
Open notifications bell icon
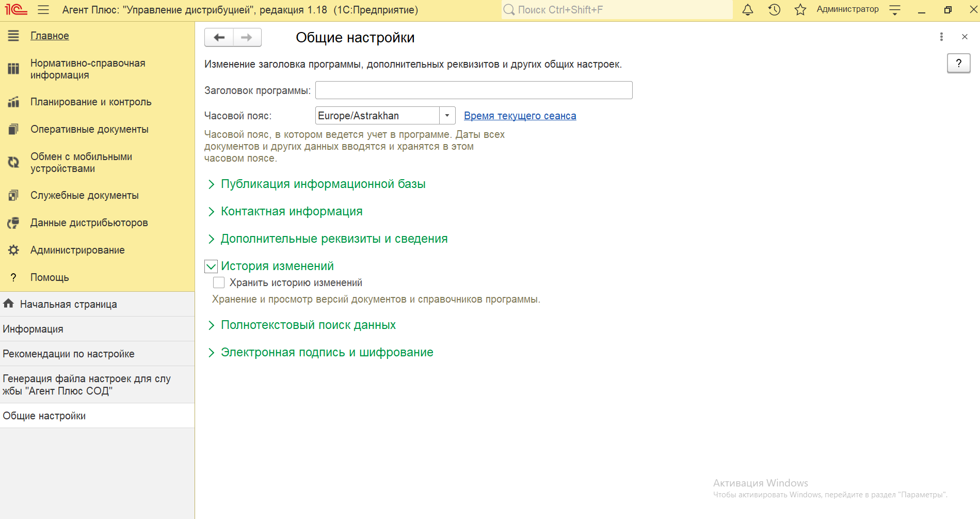(748, 9)
